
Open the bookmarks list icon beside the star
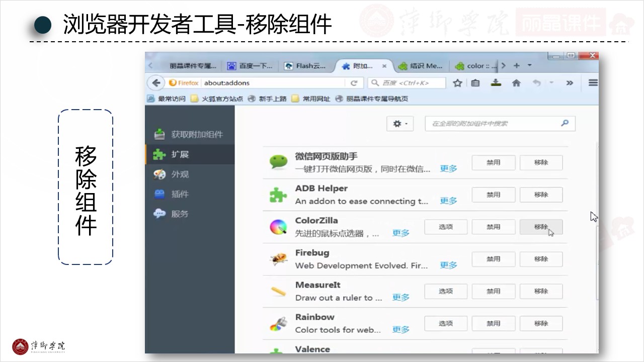pyautogui.click(x=475, y=83)
